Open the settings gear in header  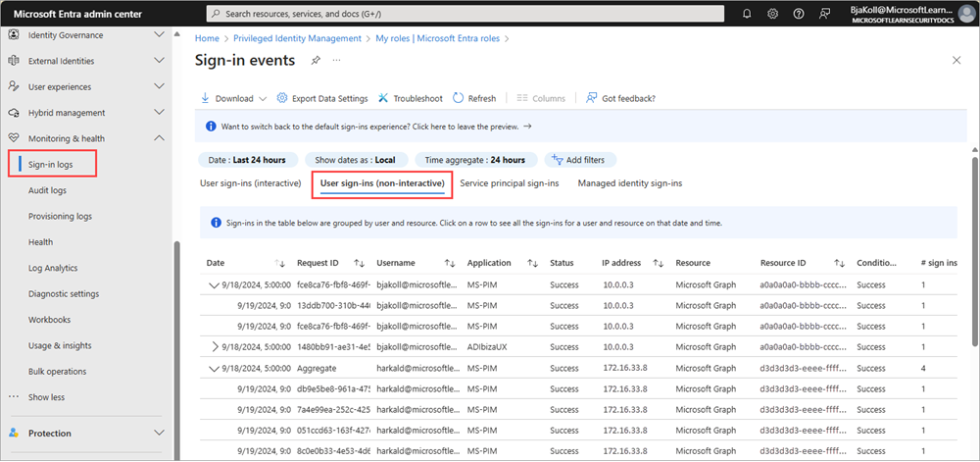772,14
